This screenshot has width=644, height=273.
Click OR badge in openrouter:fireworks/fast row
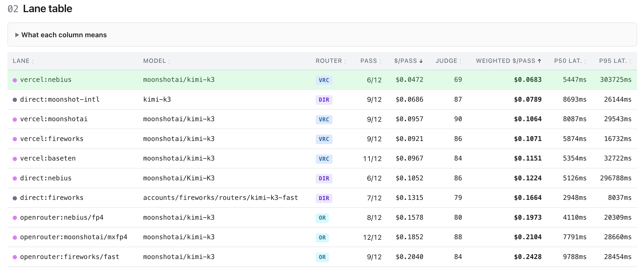(x=322, y=257)
